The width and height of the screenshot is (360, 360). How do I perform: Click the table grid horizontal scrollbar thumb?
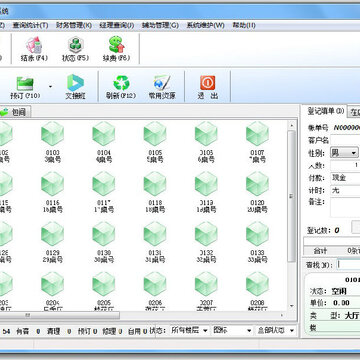click(60, 315)
